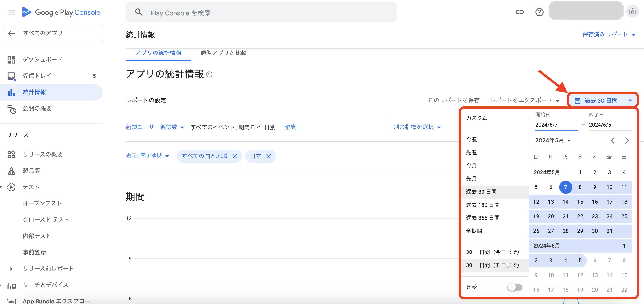Open the help question mark icon

tap(539, 12)
